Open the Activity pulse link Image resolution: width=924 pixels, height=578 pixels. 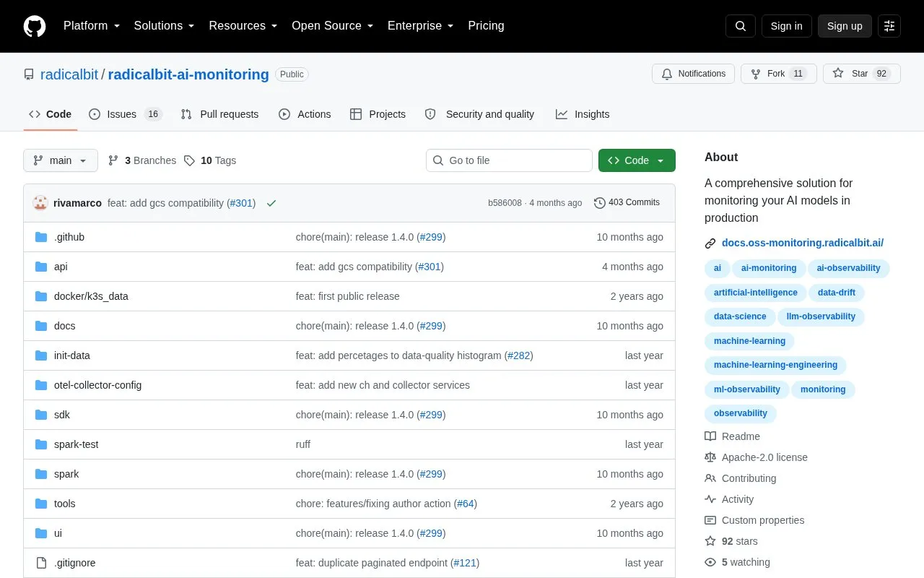(x=729, y=499)
